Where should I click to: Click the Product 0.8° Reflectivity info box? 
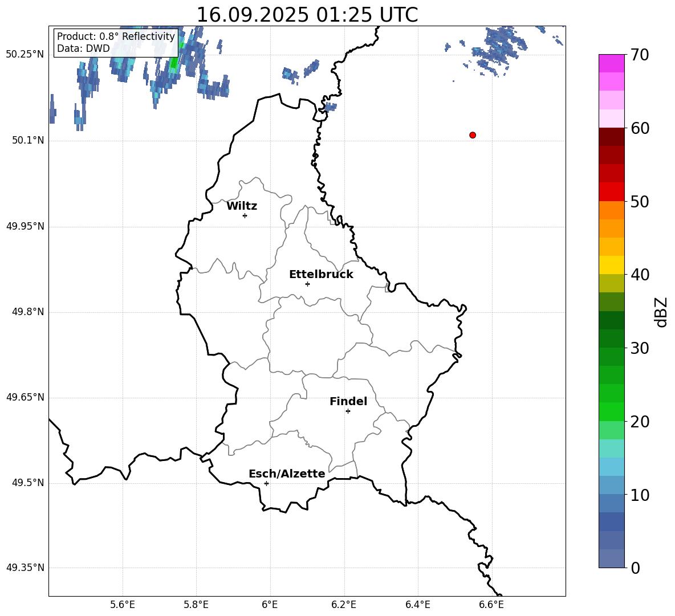pyautogui.click(x=116, y=43)
